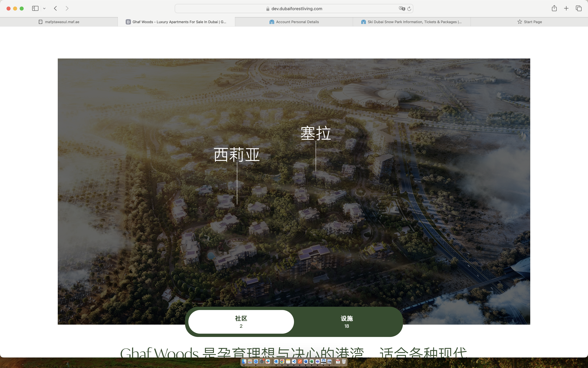
Task: Open the sidebar options dropdown arrow
Action: click(44, 9)
